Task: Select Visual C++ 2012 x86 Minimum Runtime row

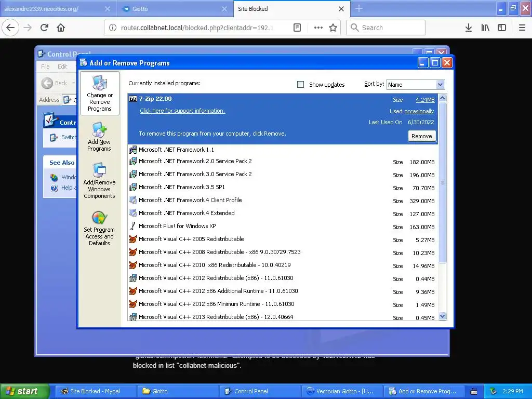Action: (x=283, y=304)
